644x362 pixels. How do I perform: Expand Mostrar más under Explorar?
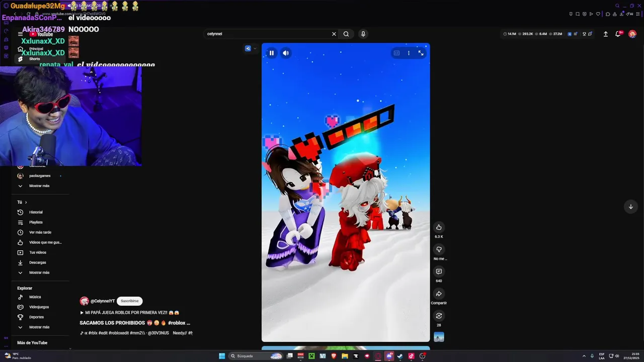(39, 327)
